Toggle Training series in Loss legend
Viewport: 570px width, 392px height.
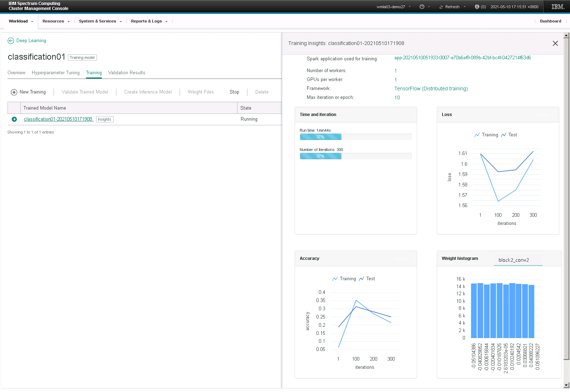pos(486,135)
